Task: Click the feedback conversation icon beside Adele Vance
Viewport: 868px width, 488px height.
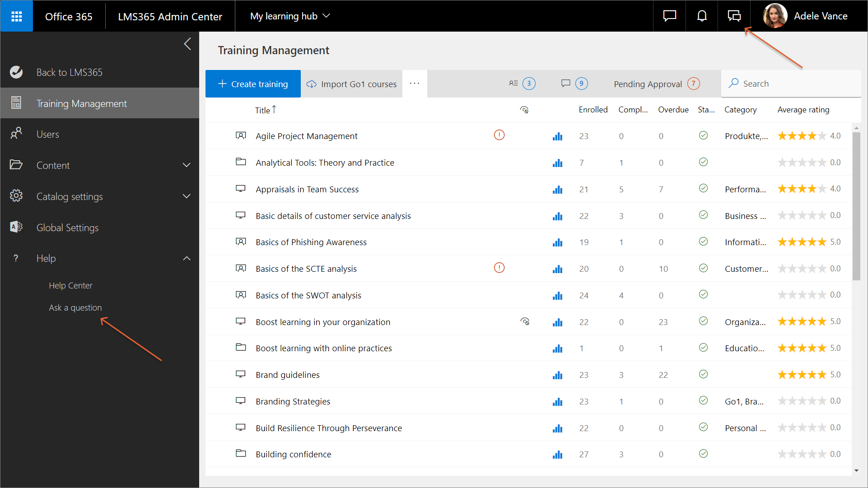Action: click(x=734, y=16)
